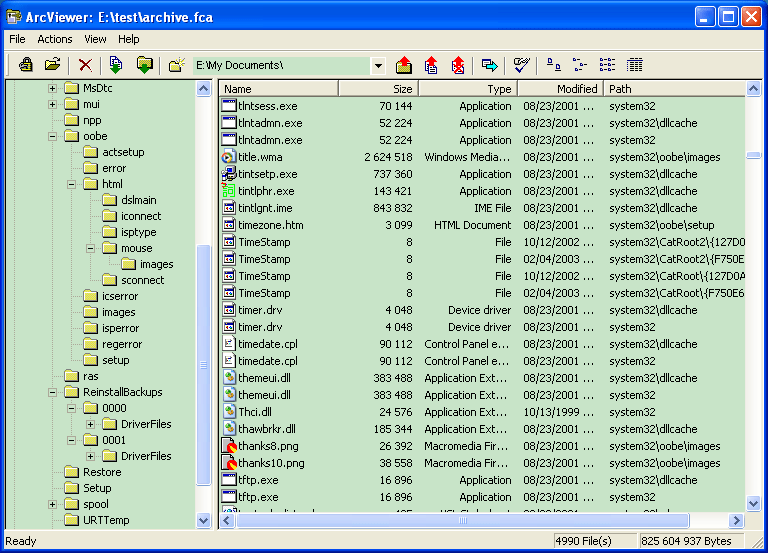
Task: Select the sconnect folder in tree
Action: [143, 281]
